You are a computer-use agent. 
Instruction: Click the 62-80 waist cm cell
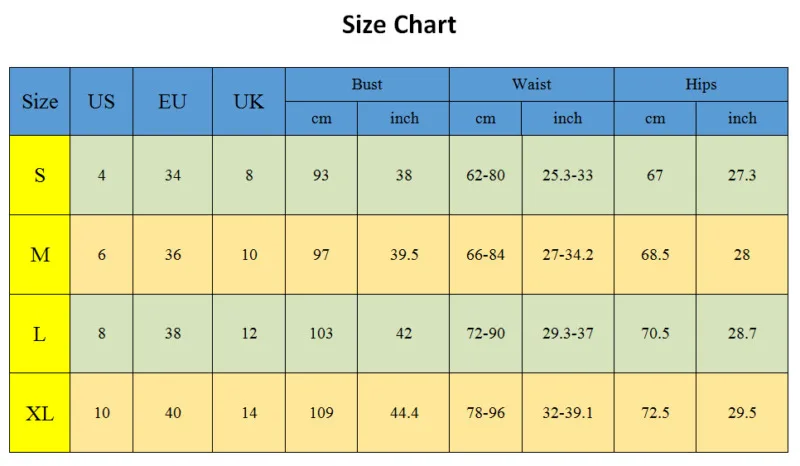(x=486, y=175)
